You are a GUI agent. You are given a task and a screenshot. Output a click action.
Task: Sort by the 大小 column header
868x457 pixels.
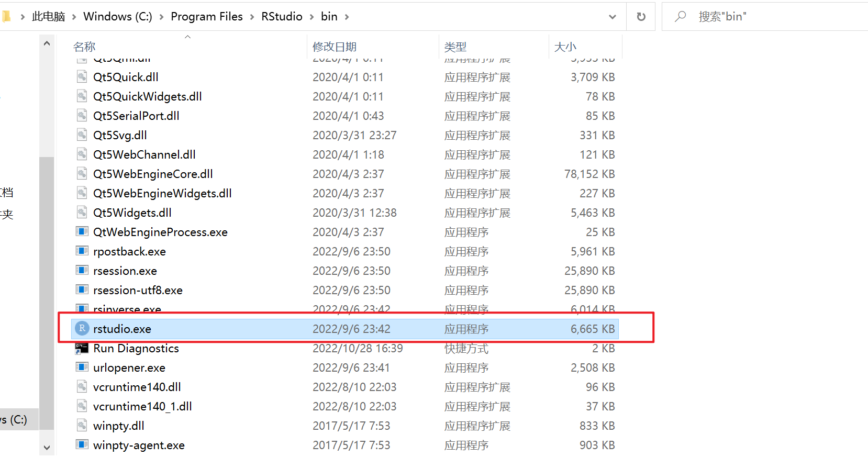585,47
